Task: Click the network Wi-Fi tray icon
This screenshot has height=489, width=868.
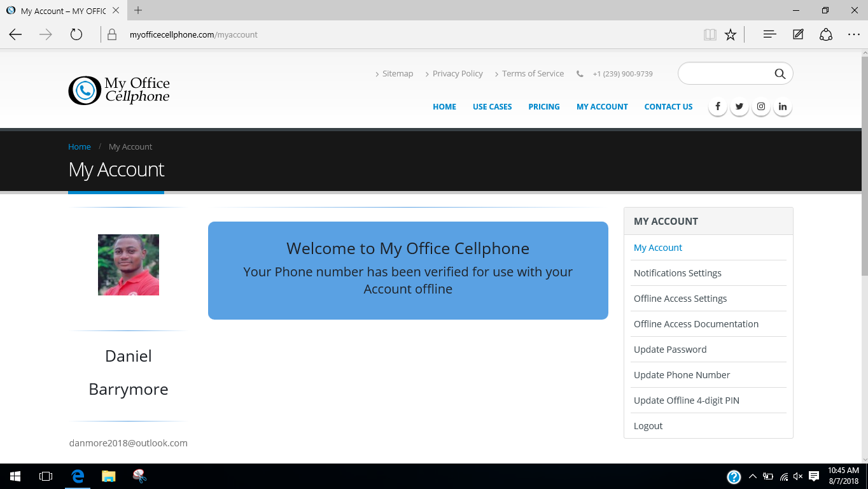Action: [783, 476]
